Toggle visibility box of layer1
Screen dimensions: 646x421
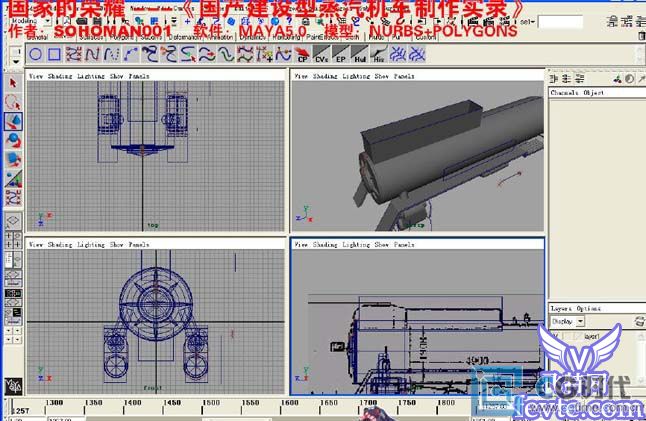(x=555, y=337)
